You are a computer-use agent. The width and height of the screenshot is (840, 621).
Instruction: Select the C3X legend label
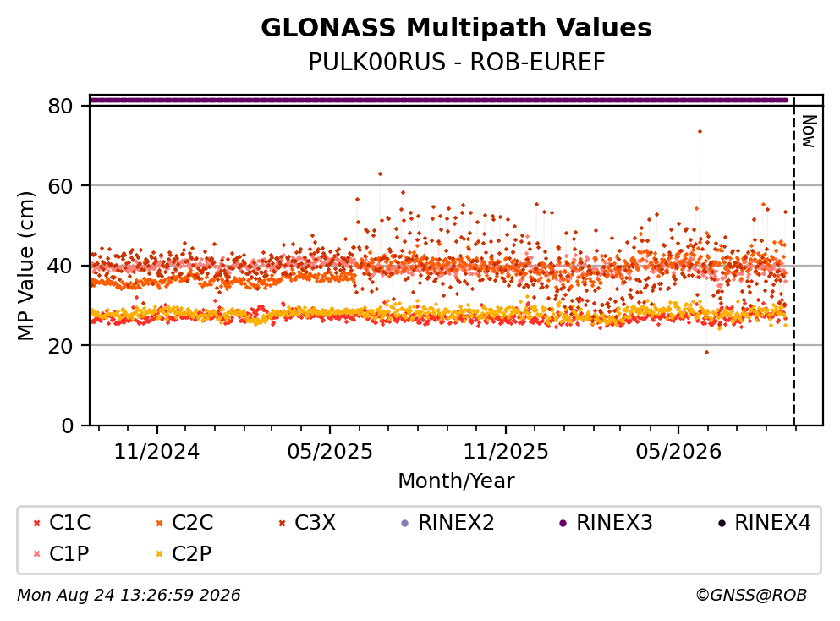[x=315, y=523]
